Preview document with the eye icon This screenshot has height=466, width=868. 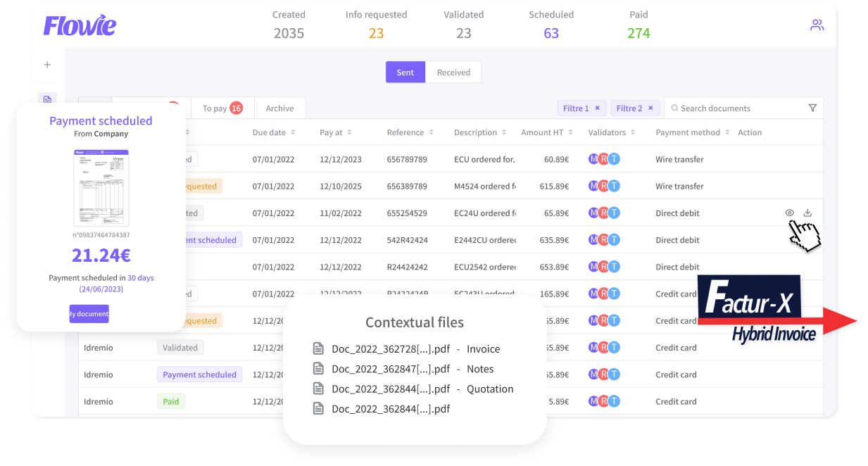[789, 213]
